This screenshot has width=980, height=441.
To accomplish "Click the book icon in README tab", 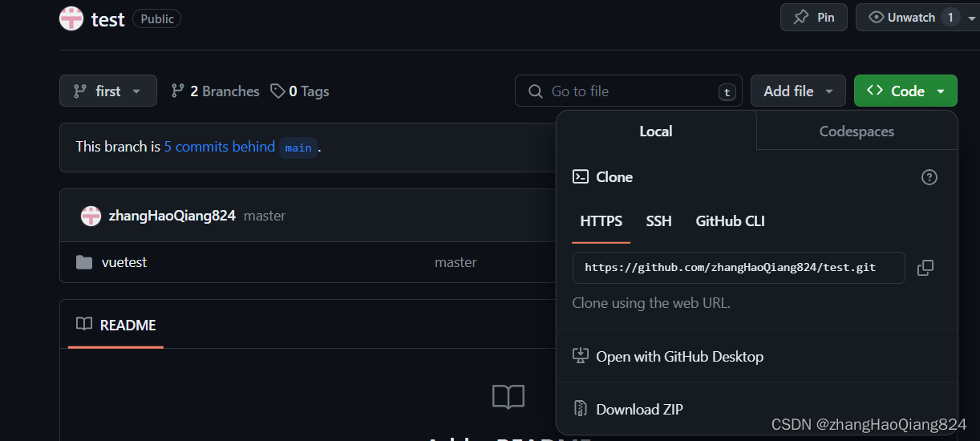I will coord(84,325).
